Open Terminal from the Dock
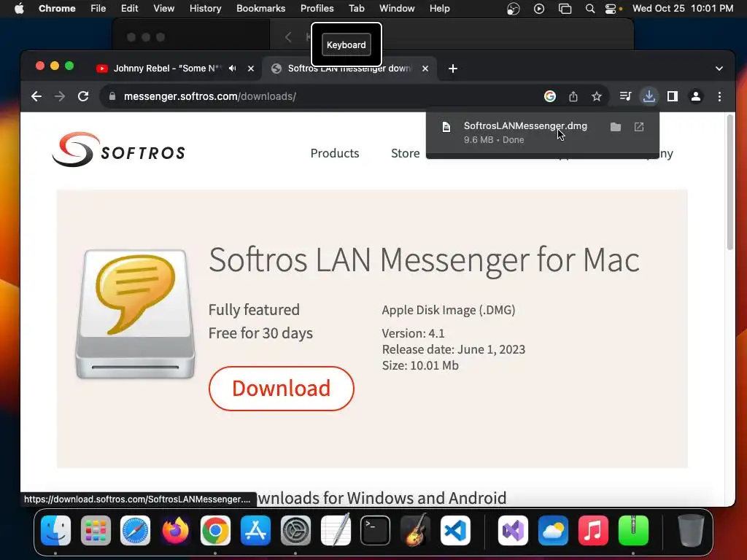 coord(376,531)
